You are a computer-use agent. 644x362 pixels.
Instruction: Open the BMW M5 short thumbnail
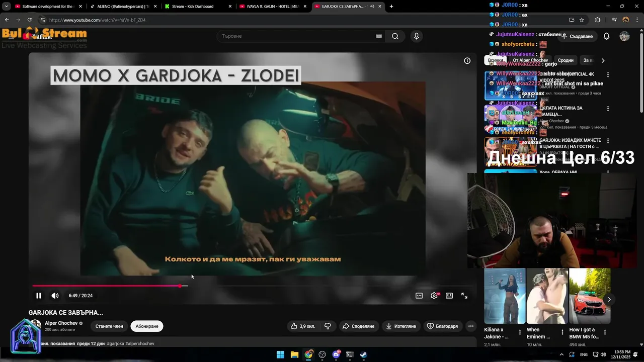point(590,296)
